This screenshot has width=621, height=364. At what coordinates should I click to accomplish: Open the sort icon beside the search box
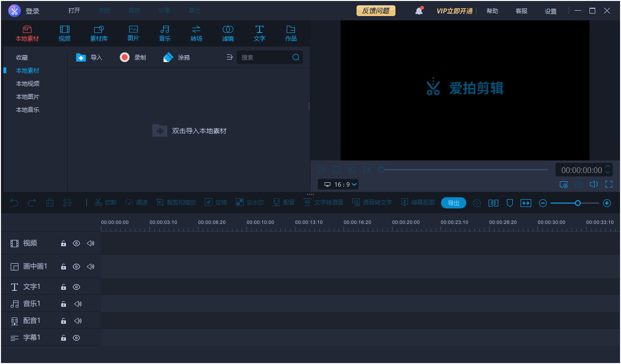pos(229,57)
